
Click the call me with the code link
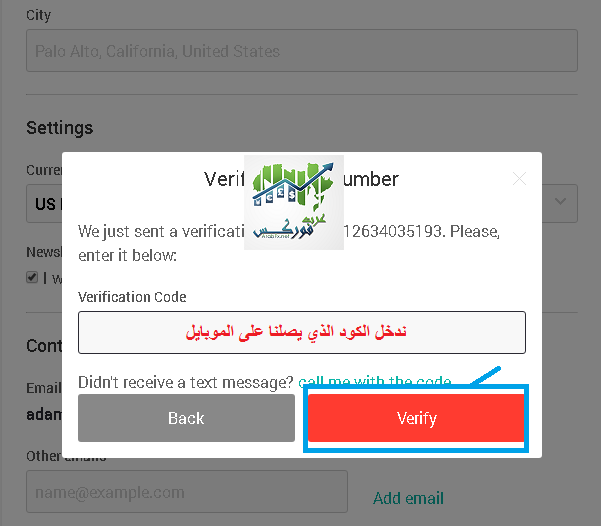(374, 381)
